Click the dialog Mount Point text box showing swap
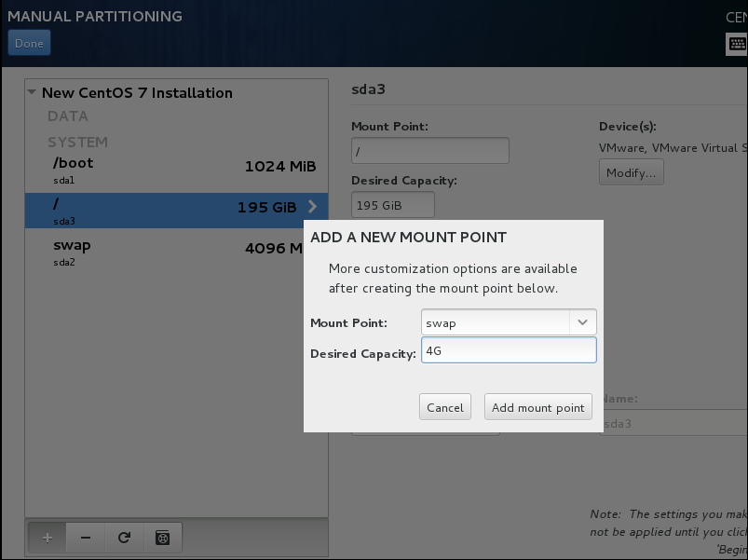This screenshot has width=748, height=560. [x=495, y=322]
